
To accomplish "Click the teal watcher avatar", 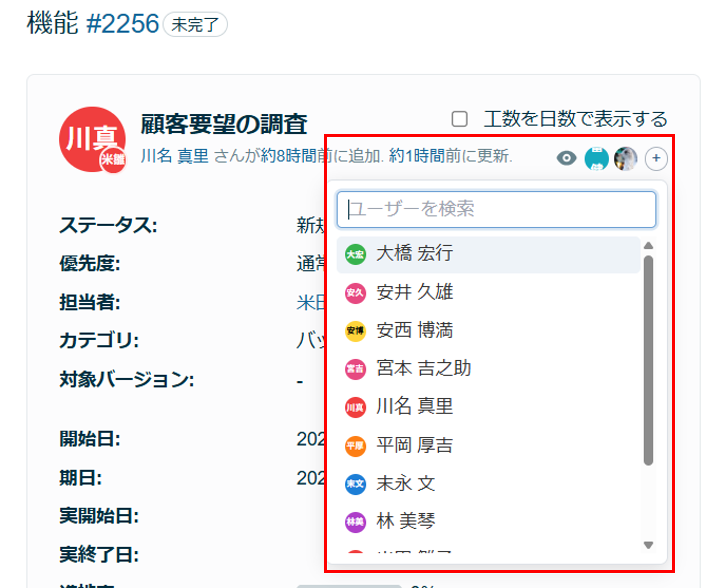I will click(596, 158).
